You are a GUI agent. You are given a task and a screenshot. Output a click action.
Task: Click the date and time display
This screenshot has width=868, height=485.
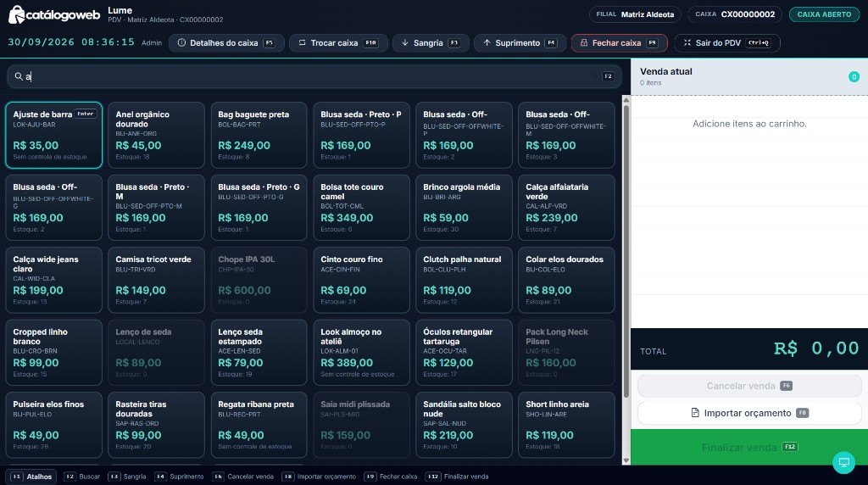71,42
